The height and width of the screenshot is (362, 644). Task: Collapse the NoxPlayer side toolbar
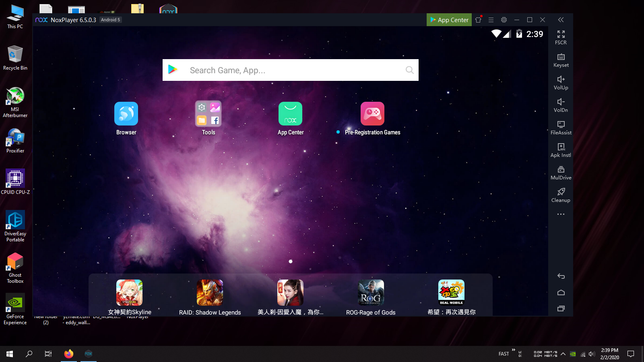click(561, 20)
